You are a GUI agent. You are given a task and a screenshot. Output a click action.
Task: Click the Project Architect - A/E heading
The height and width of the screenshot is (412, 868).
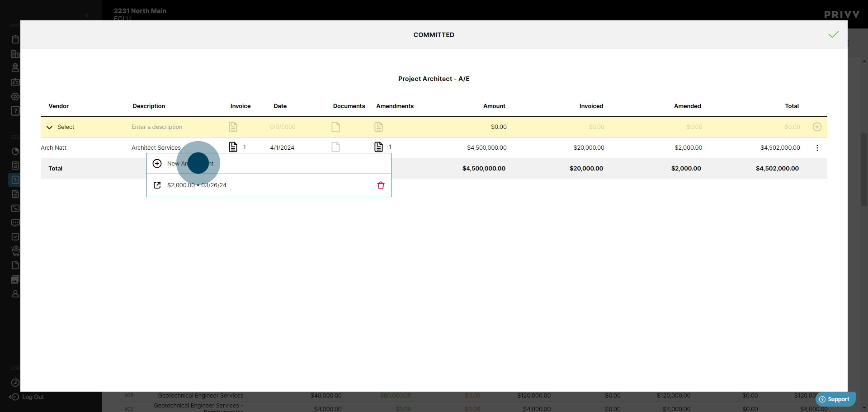(x=434, y=79)
